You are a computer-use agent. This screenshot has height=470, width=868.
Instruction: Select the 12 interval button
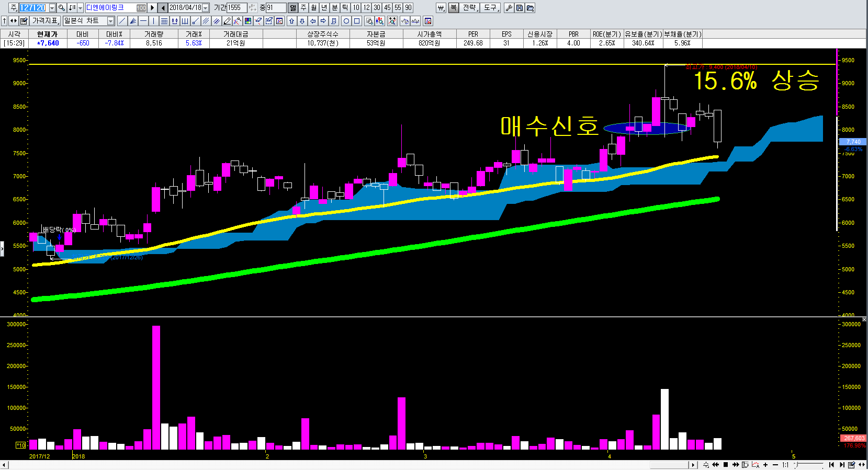[x=367, y=8]
